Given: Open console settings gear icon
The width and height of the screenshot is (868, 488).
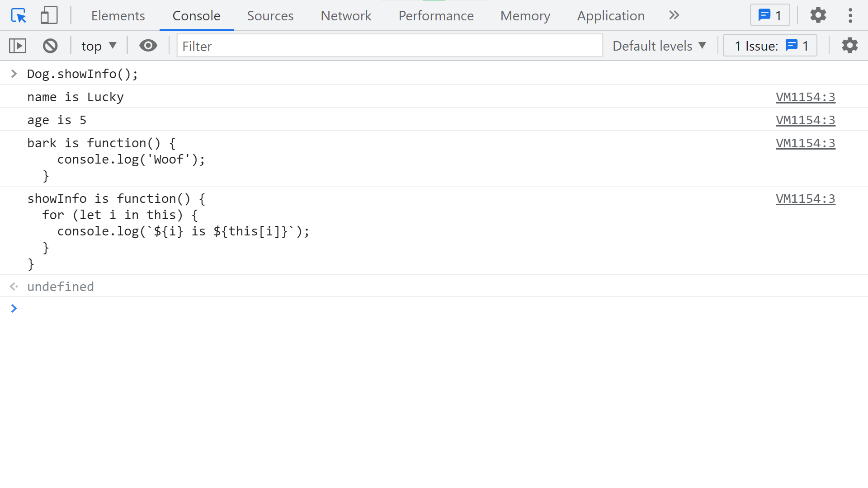Looking at the screenshot, I should (x=849, y=46).
